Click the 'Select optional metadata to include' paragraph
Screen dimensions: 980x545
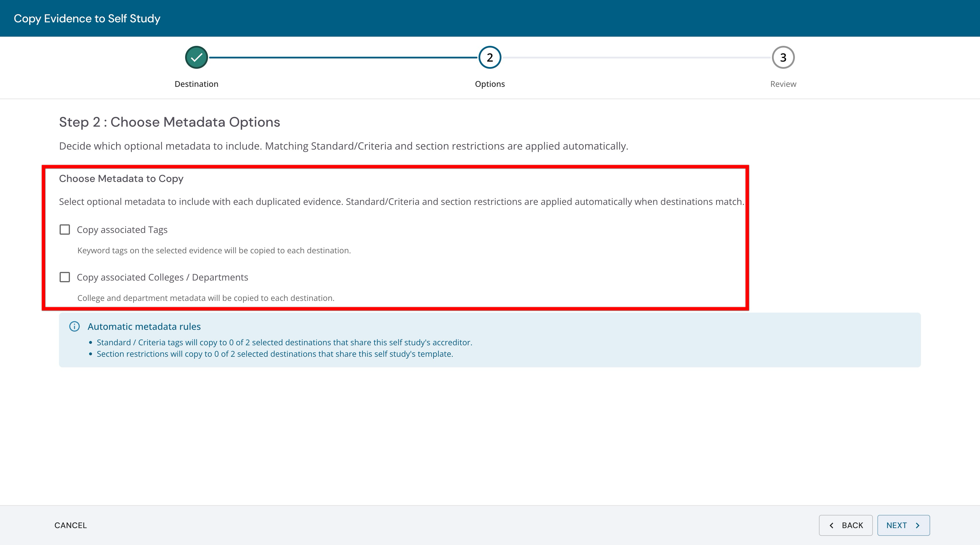click(401, 201)
